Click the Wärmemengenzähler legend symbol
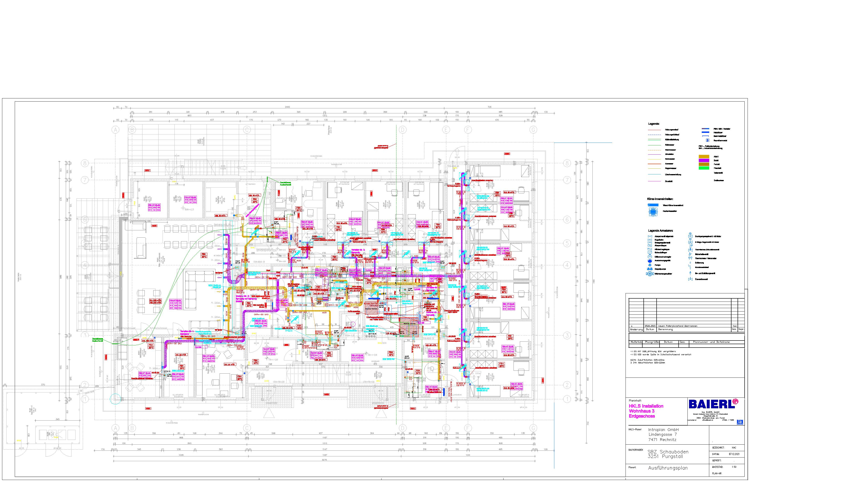The height and width of the screenshot is (482, 868). [650, 274]
